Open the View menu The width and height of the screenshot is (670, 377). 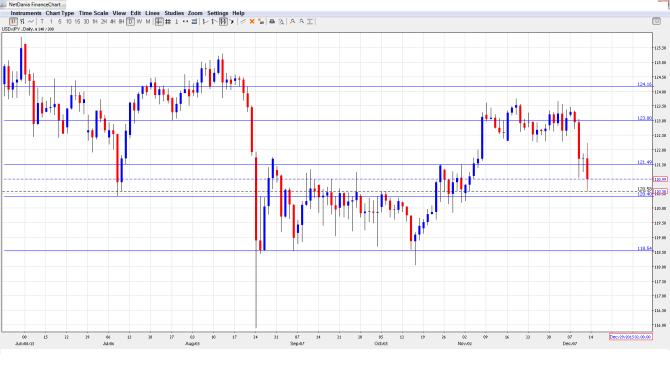point(119,13)
